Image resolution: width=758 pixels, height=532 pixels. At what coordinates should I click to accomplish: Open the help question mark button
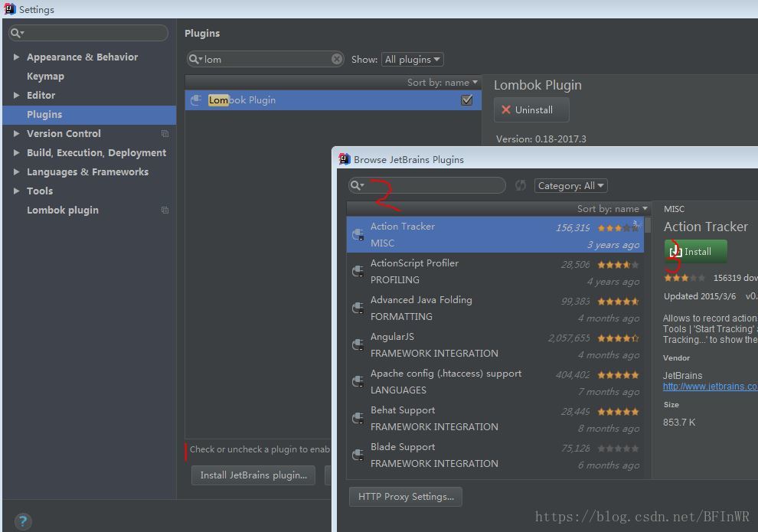click(23, 521)
